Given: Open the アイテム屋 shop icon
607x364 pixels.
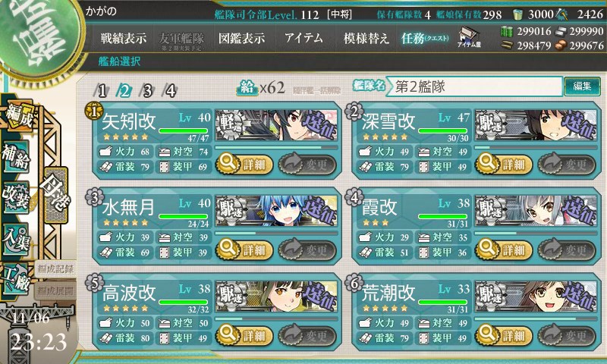Looking at the screenshot, I should click(x=469, y=37).
